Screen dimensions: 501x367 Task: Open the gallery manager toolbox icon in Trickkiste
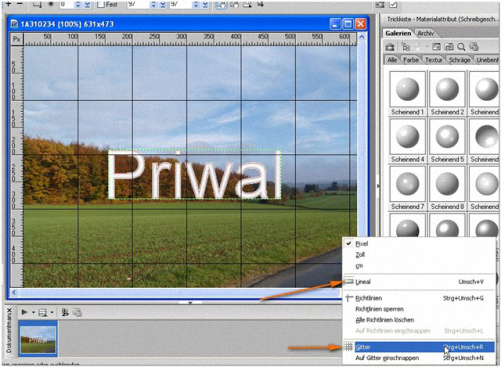point(390,47)
